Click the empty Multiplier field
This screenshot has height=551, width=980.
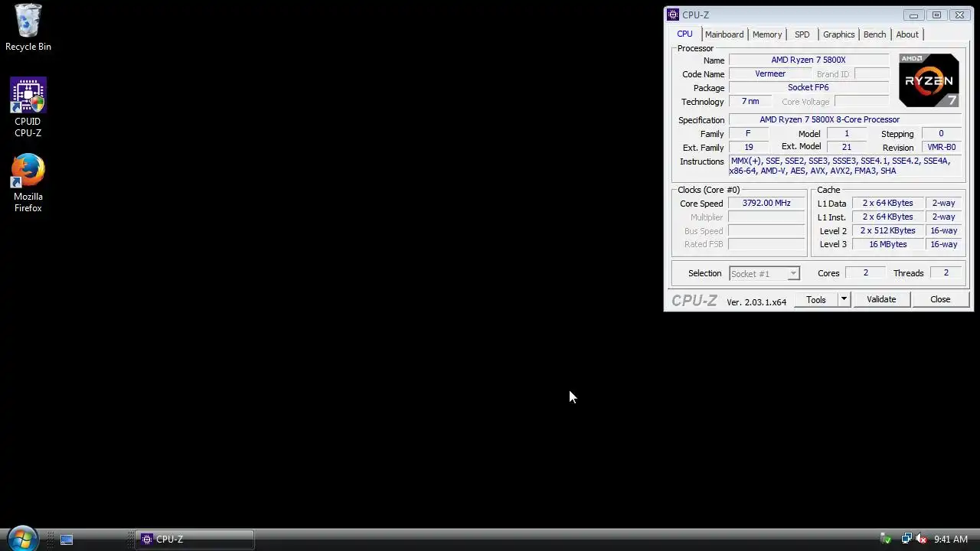[766, 217]
